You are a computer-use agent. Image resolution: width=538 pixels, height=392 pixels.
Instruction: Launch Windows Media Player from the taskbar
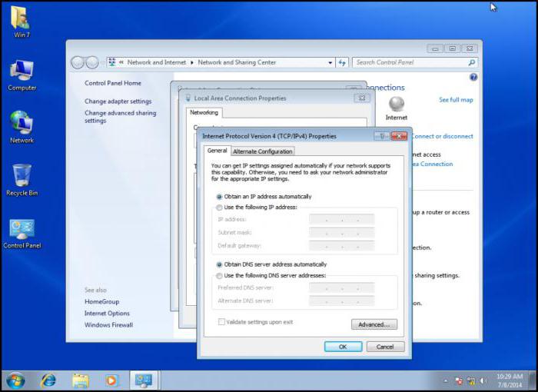[x=111, y=380]
